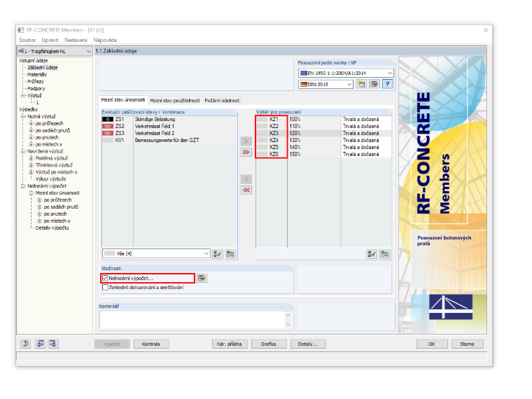Click the Výpočet button
The image size is (532, 399).
112,344
